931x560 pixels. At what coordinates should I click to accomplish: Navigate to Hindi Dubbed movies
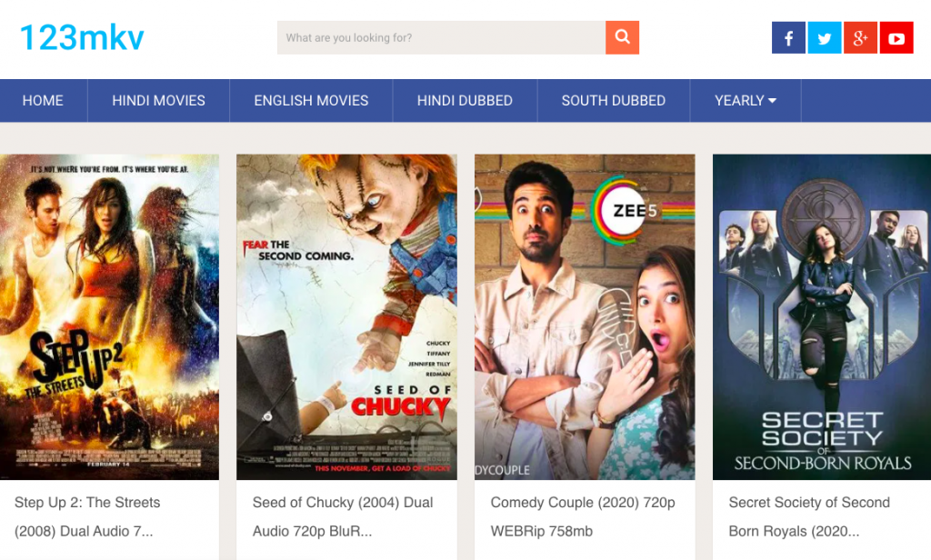(465, 101)
